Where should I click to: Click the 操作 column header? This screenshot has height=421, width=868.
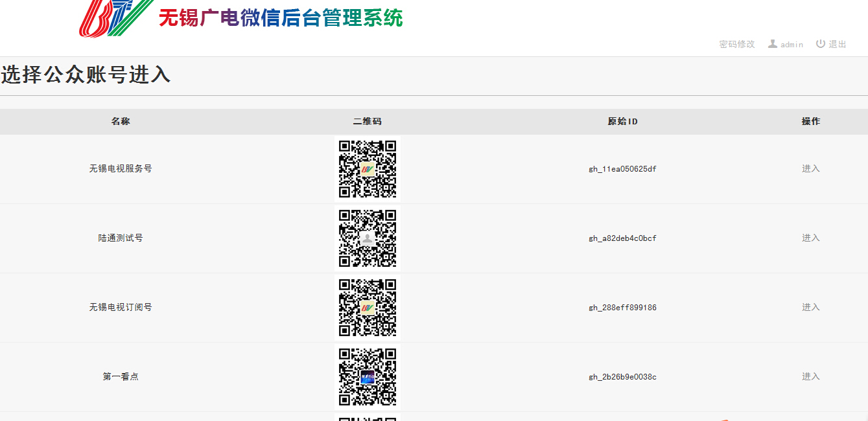tap(811, 121)
